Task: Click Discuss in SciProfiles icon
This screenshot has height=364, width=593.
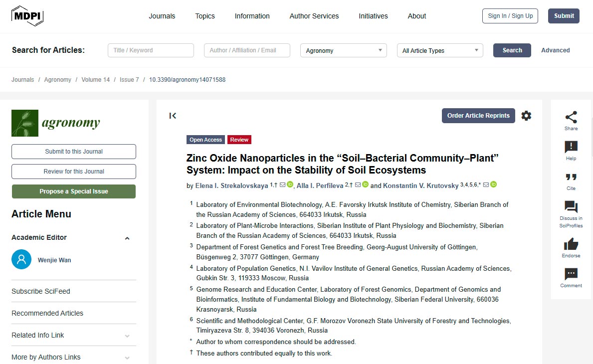Action: point(571,207)
